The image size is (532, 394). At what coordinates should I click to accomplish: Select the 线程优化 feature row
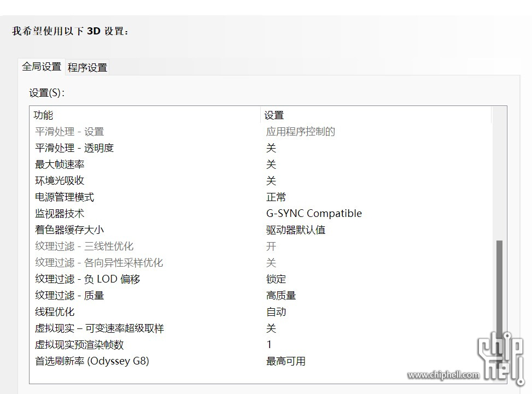click(x=260, y=311)
